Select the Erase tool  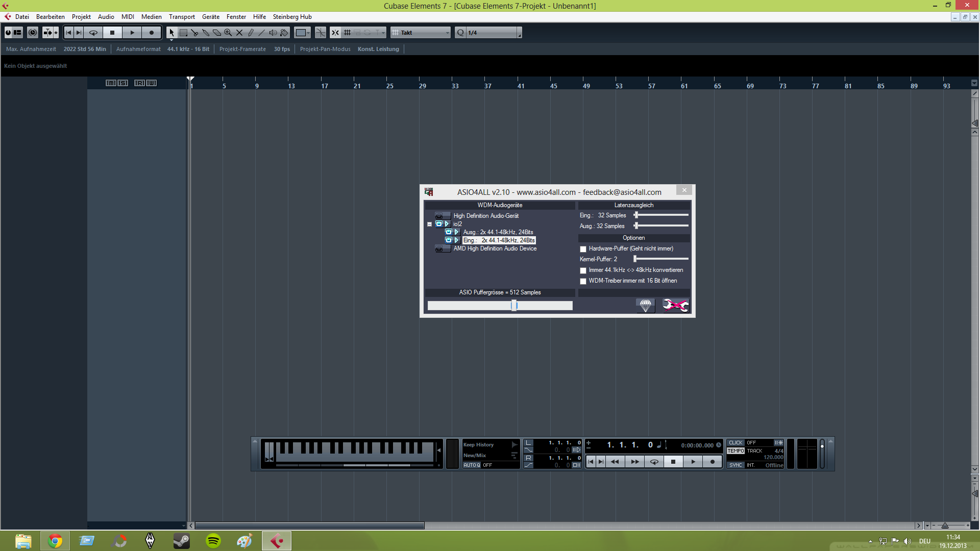click(217, 33)
